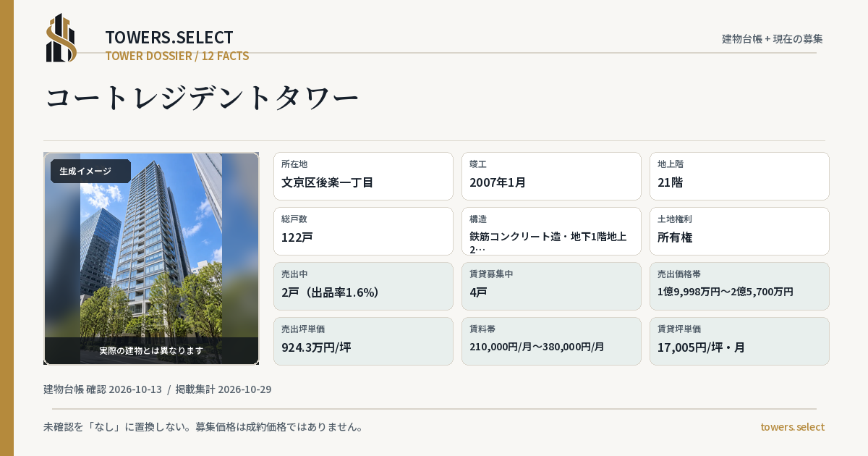Select the 生成イメージ badge on photo
The image size is (868, 456).
tap(90, 171)
